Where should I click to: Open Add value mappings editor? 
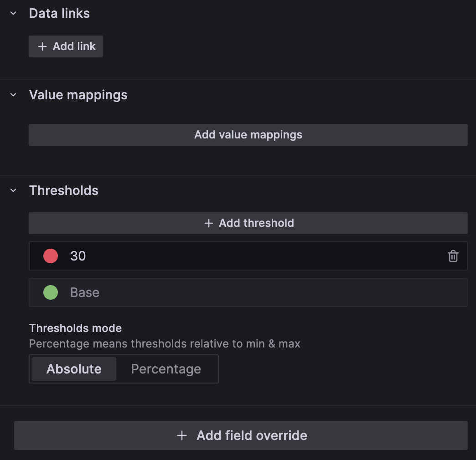[248, 135]
